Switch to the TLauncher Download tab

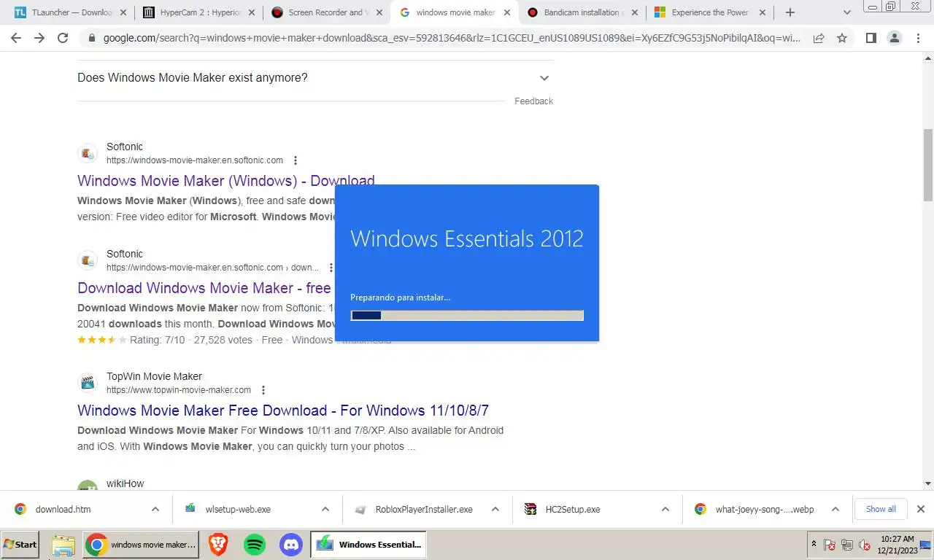click(x=70, y=12)
